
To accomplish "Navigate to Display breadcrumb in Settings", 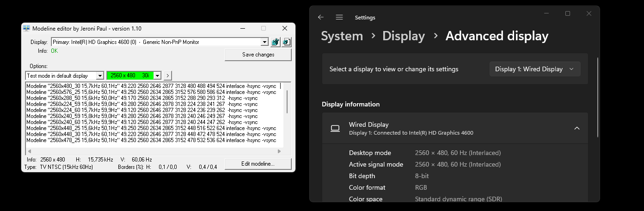I will 404,36.
